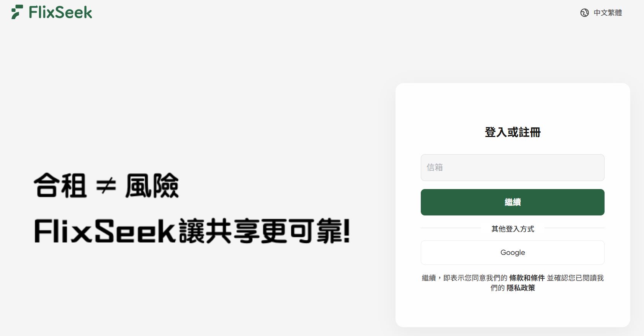Click the divider line left of 其他登入方式
This screenshot has height=336, width=644.
[451, 228]
